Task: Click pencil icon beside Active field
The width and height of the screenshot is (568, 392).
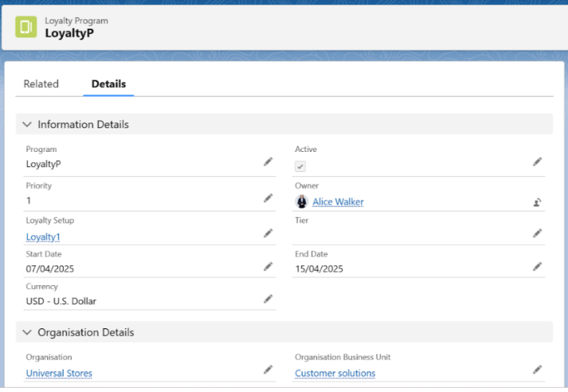Action: pyautogui.click(x=537, y=162)
